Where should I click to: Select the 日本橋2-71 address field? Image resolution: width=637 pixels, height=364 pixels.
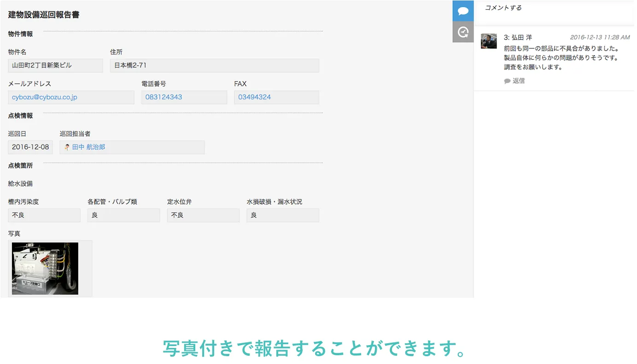pyautogui.click(x=215, y=65)
